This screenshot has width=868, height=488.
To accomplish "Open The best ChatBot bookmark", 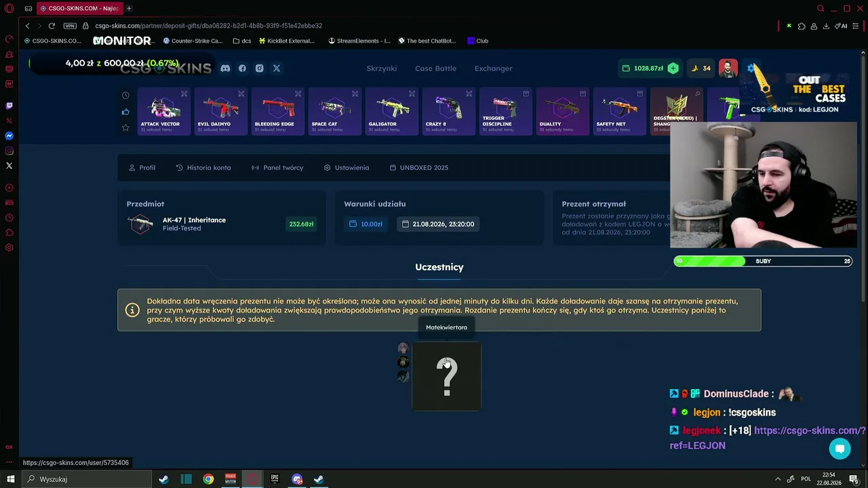I will point(427,41).
